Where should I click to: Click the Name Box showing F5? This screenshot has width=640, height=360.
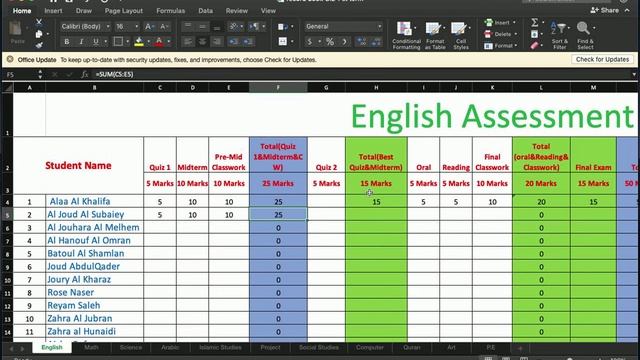pos(19,75)
